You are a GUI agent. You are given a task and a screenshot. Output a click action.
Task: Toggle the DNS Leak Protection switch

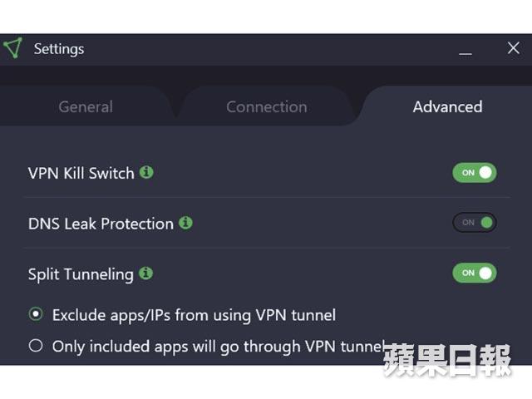(475, 223)
